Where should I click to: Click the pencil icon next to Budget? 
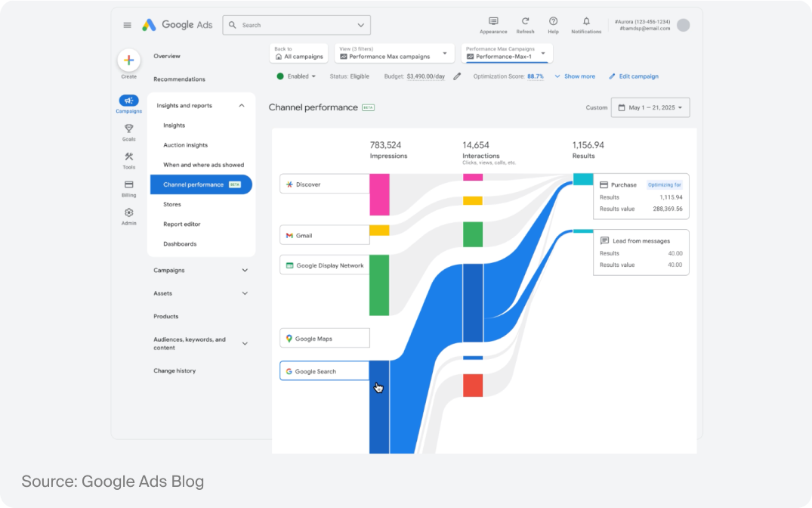click(x=457, y=76)
